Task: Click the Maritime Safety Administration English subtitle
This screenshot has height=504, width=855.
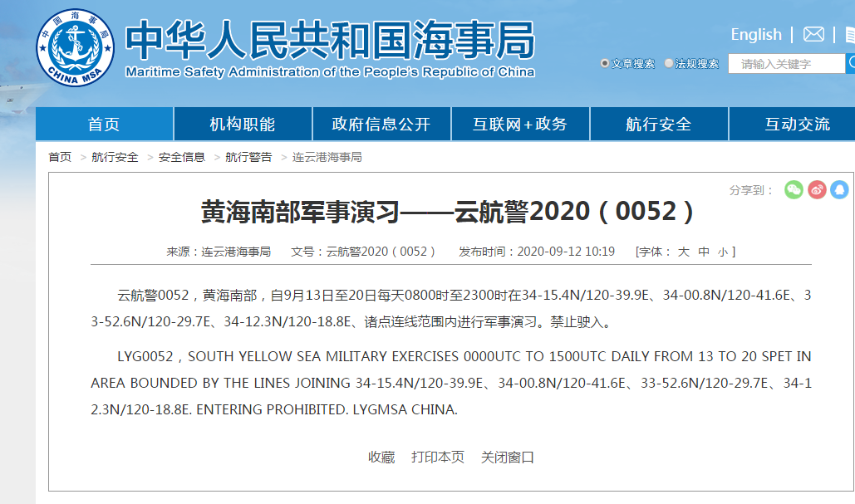Action: pyautogui.click(x=330, y=72)
